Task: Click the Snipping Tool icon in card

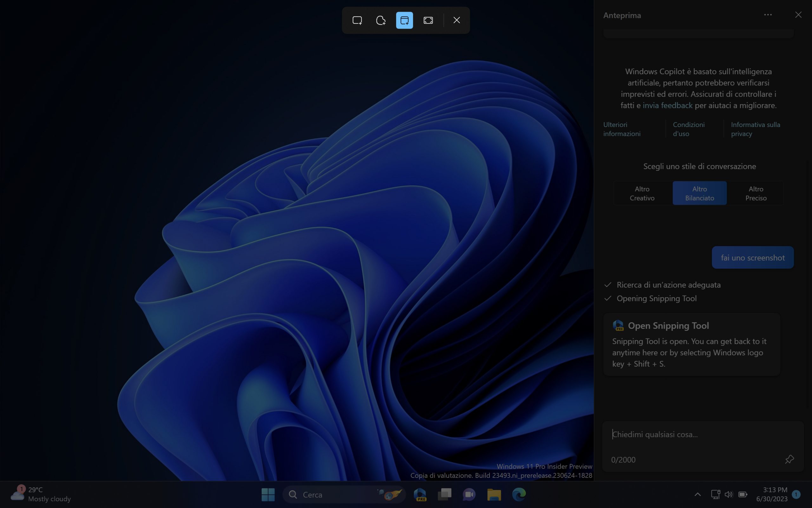Action: click(618, 325)
